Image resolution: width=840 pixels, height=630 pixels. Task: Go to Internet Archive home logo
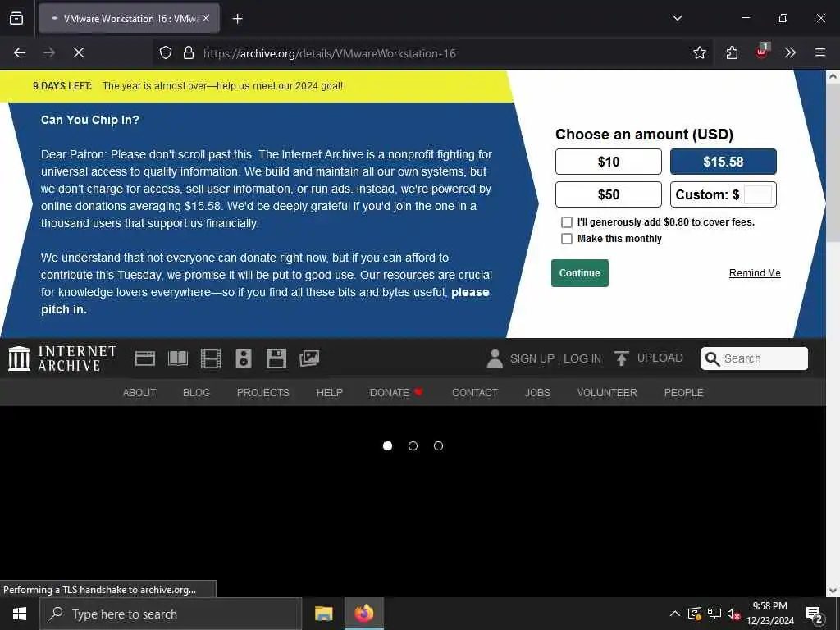(62, 358)
